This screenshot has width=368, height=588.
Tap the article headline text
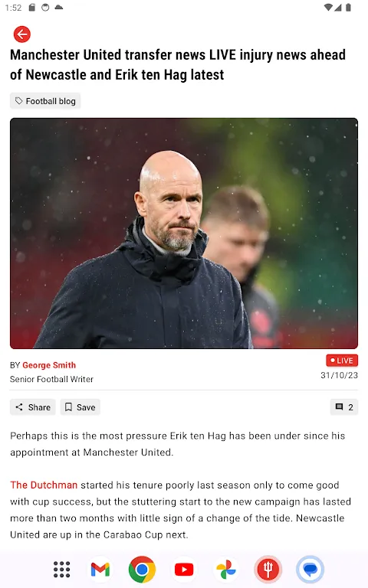[x=178, y=65]
